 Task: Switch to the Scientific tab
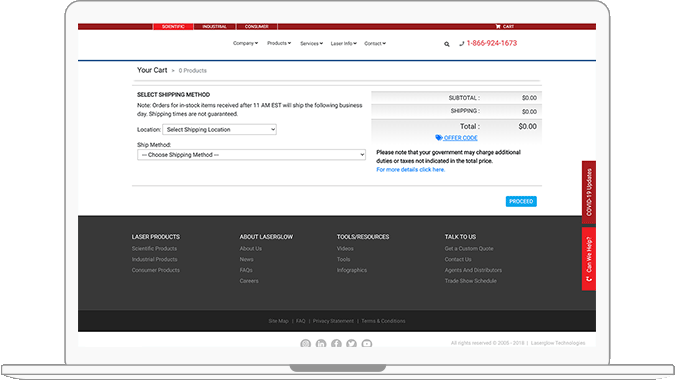[x=173, y=27]
